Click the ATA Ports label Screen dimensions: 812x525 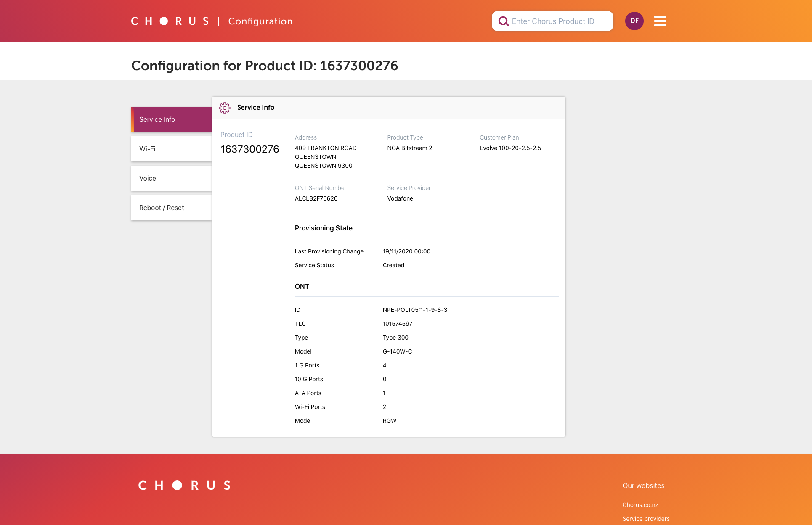(x=308, y=393)
